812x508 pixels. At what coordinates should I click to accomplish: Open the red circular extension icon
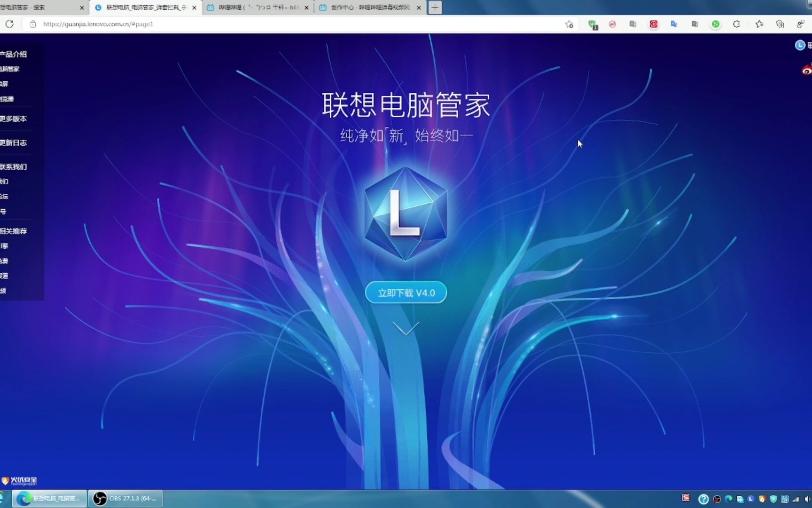point(654,24)
